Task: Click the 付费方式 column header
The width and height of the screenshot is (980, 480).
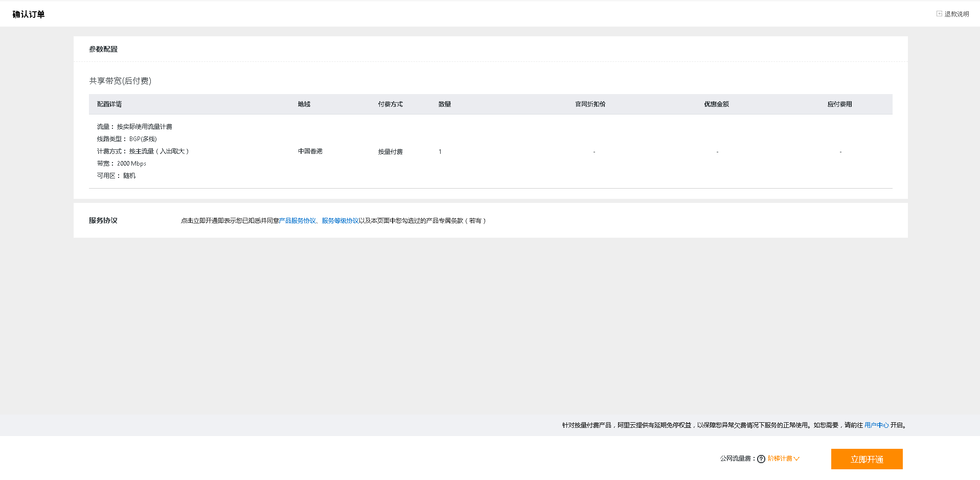Action: (x=390, y=104)
